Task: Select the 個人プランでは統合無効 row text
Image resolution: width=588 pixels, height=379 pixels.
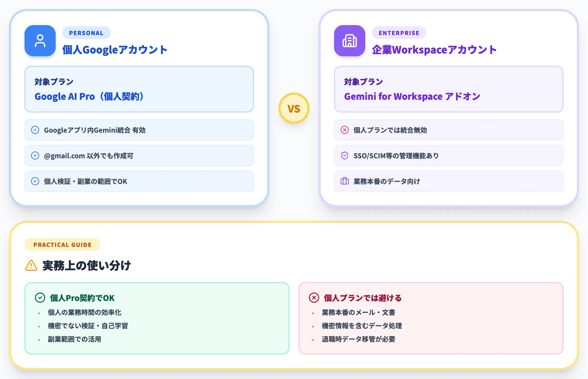Action: [390, 130]
